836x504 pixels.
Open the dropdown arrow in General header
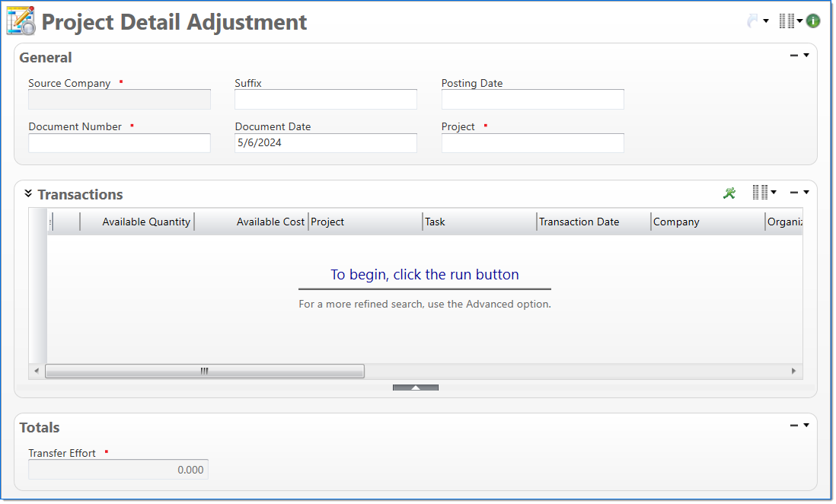click(x=806, y=56)
